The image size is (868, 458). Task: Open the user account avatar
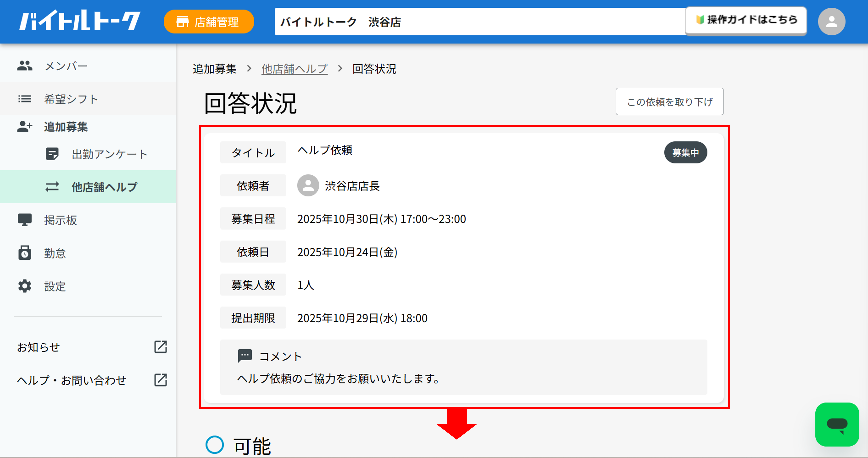click(x=831, y=22)
